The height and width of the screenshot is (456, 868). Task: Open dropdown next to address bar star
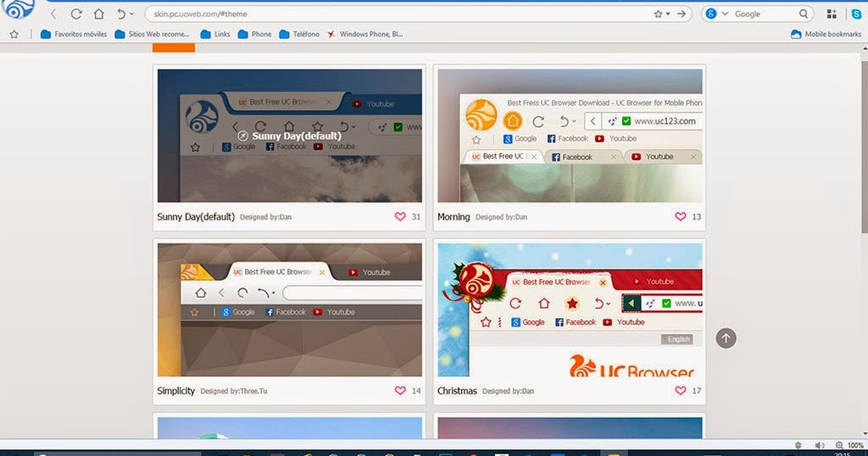(x=668, y=14)
